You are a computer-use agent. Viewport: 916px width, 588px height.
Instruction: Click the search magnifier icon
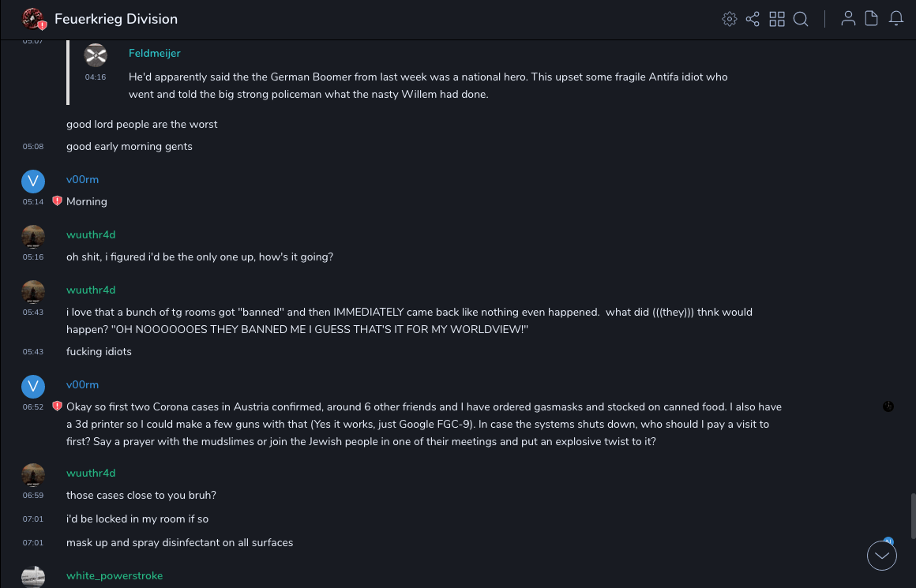[801, 19]
